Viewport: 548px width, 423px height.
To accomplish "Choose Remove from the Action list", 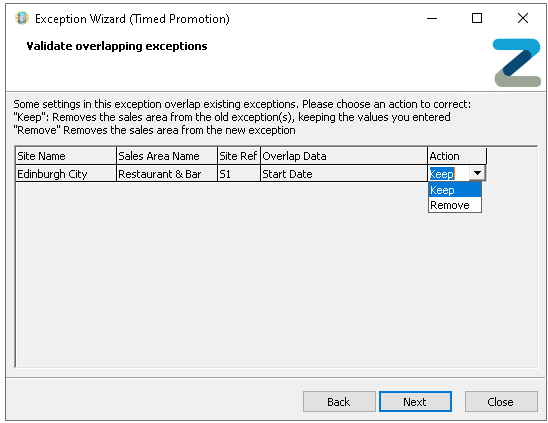I will (x=455, y=205).
